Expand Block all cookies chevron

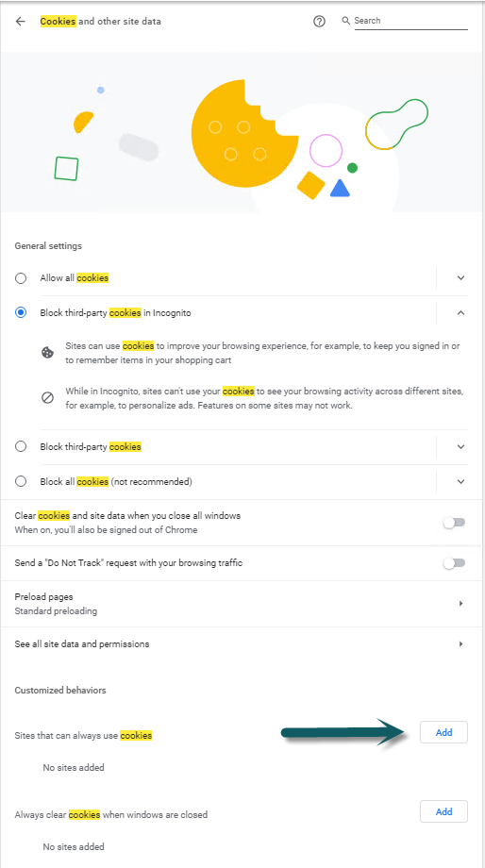460,481
